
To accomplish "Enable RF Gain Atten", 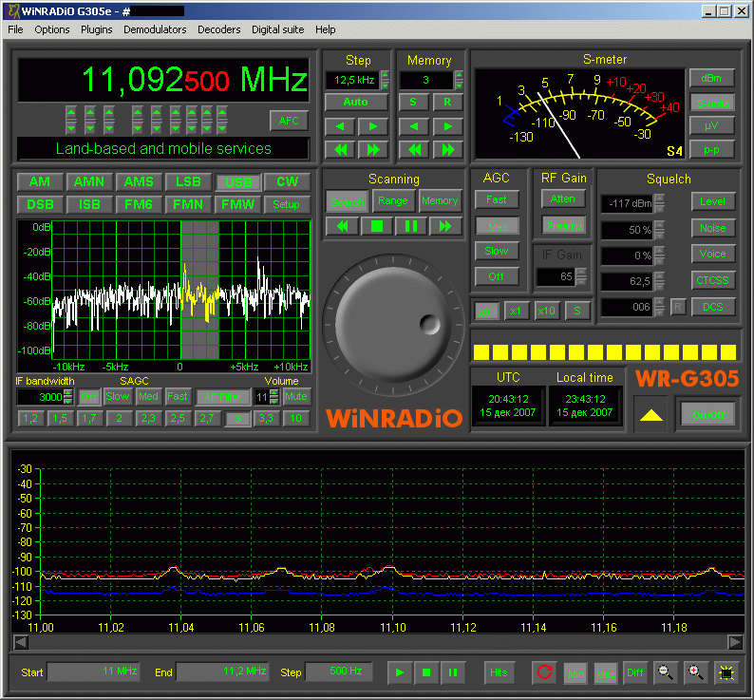I will point(563,199).
